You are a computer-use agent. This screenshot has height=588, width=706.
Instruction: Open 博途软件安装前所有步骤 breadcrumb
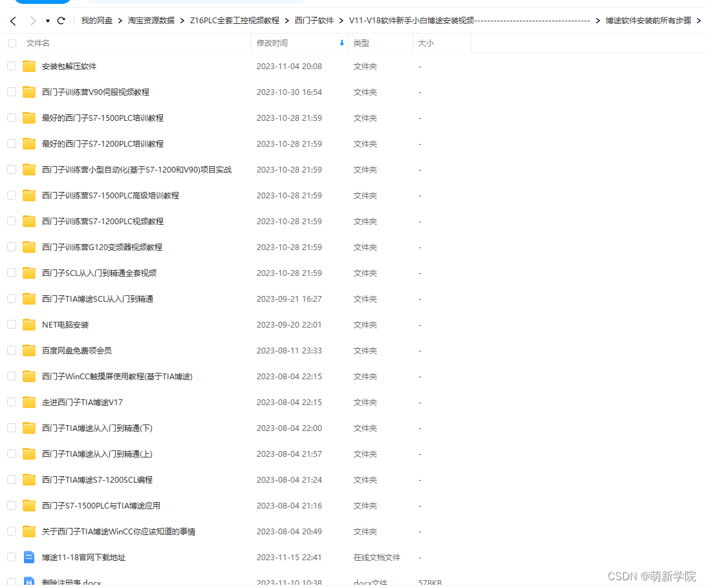648,21
